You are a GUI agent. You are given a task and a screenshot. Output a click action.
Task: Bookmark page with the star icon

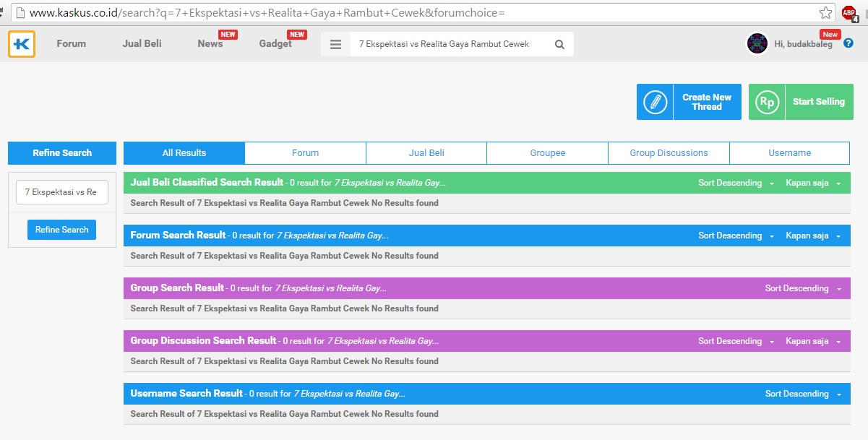pyautogui.click(x=825, y=12)
